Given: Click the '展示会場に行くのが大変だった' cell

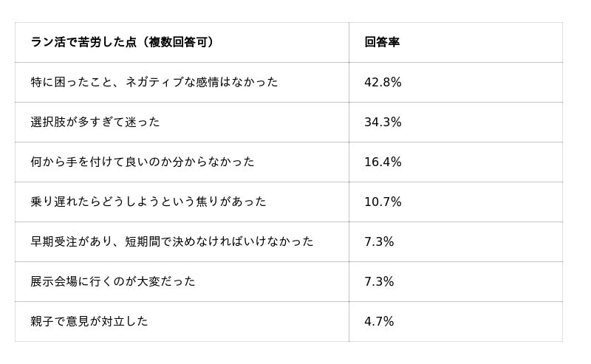Looking at the screenshot, I should [113, 282].
